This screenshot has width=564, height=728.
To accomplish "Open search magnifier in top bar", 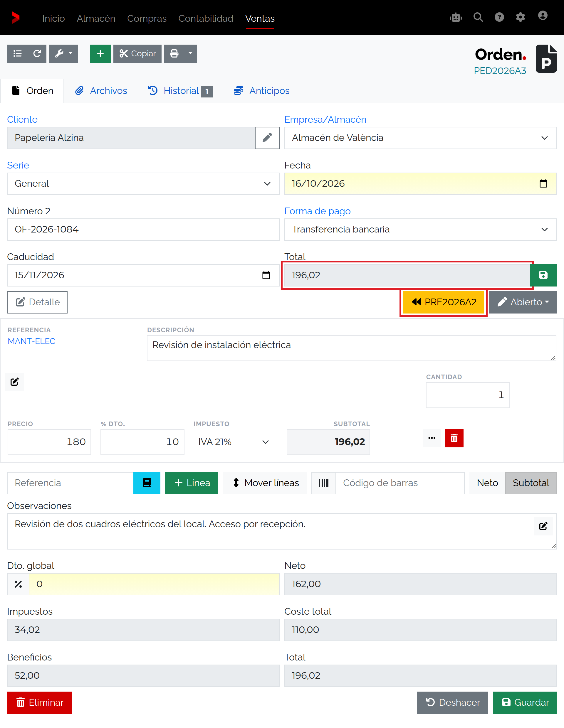I will coord(478,17).
